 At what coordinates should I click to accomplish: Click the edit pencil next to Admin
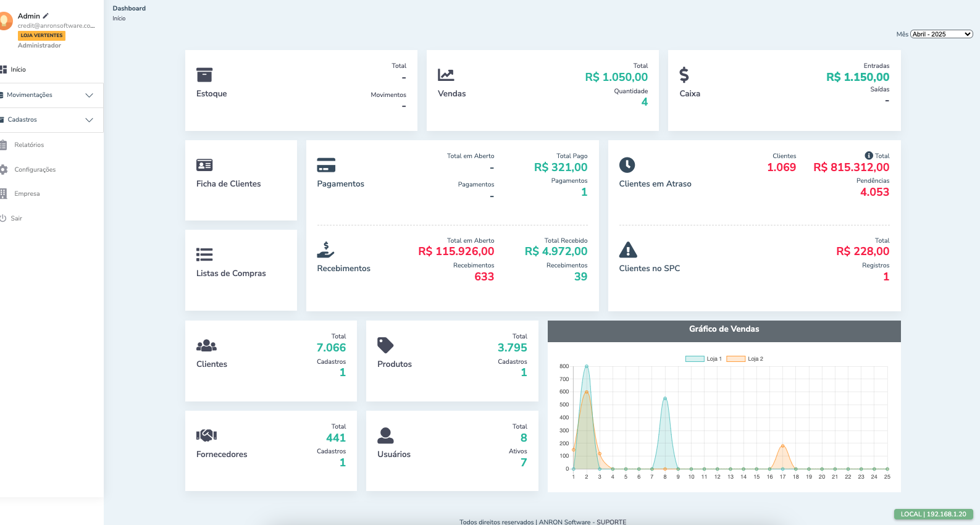[x=46, y=15]
